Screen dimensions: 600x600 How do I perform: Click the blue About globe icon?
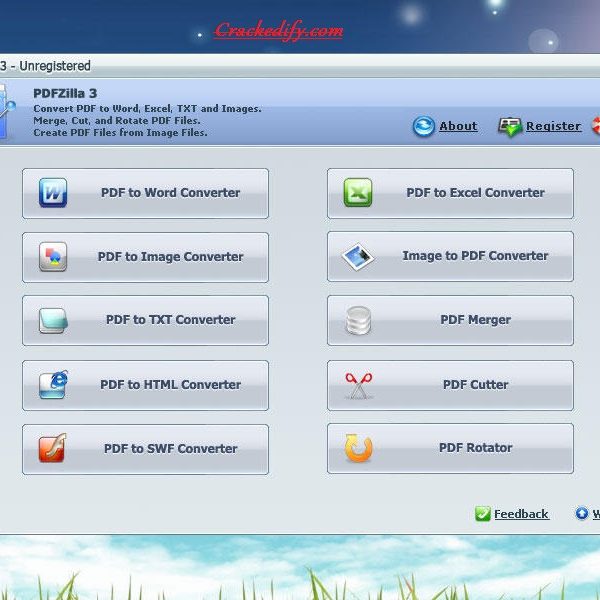click(x=424, y=126)
